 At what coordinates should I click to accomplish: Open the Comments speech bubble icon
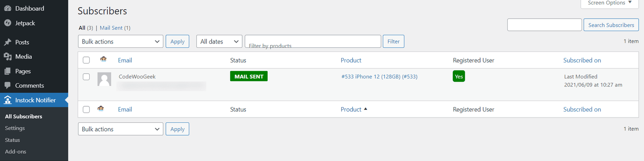(8, 86)
